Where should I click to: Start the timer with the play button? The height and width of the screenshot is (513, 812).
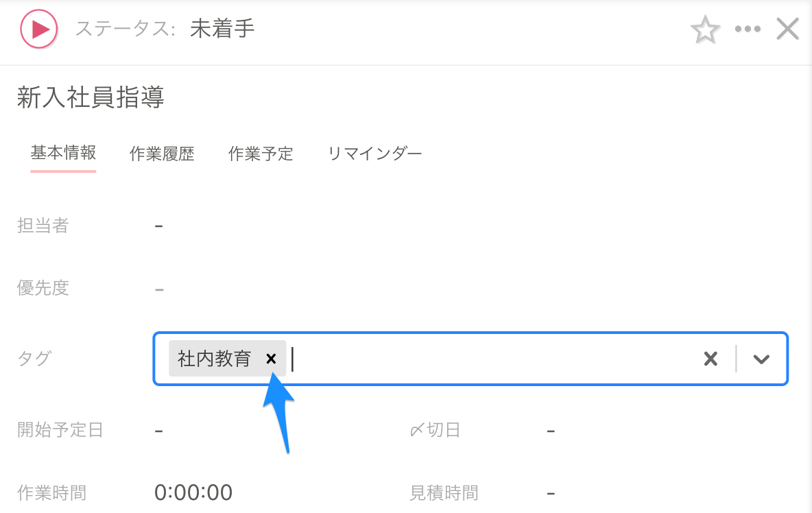point(38,29)
